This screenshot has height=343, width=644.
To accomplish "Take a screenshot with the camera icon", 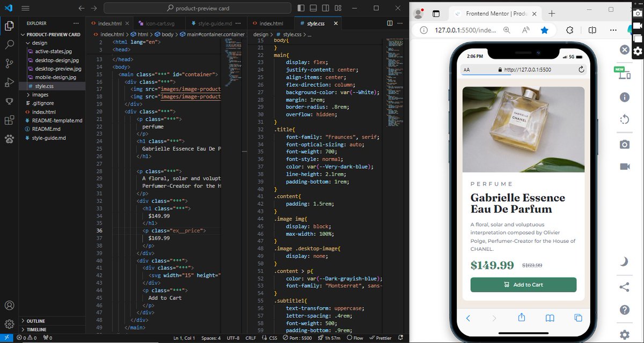I will coord(624,145).
